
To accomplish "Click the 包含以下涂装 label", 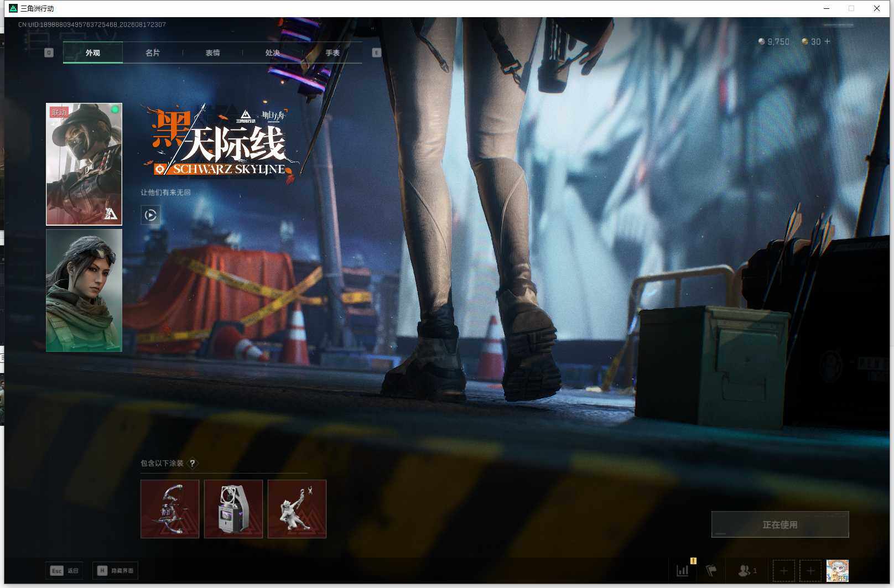I will pyautogui.click(x=162, y=464).
